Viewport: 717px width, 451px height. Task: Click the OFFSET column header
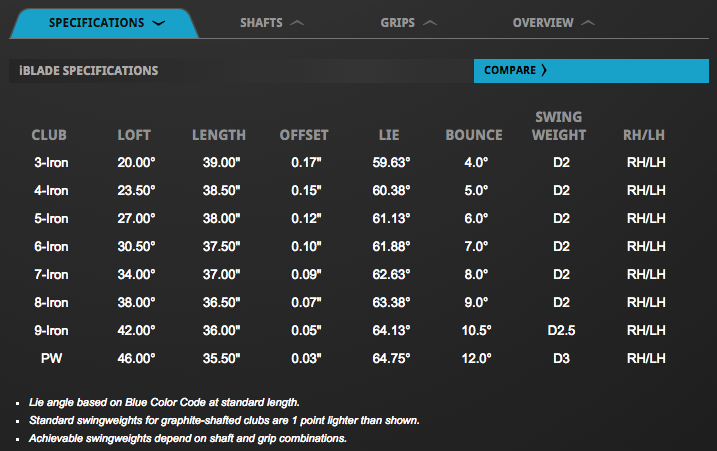[x=304, y=135]
